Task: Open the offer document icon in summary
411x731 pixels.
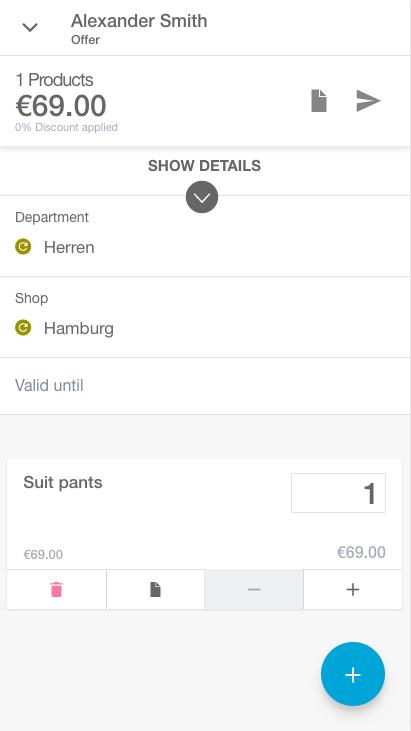Action: (x=319, y=101)
